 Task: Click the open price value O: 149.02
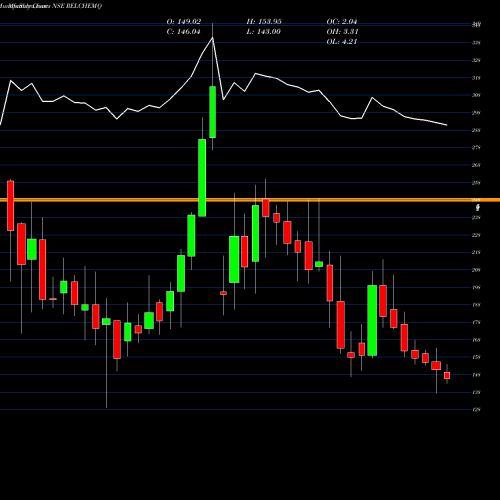184,22
